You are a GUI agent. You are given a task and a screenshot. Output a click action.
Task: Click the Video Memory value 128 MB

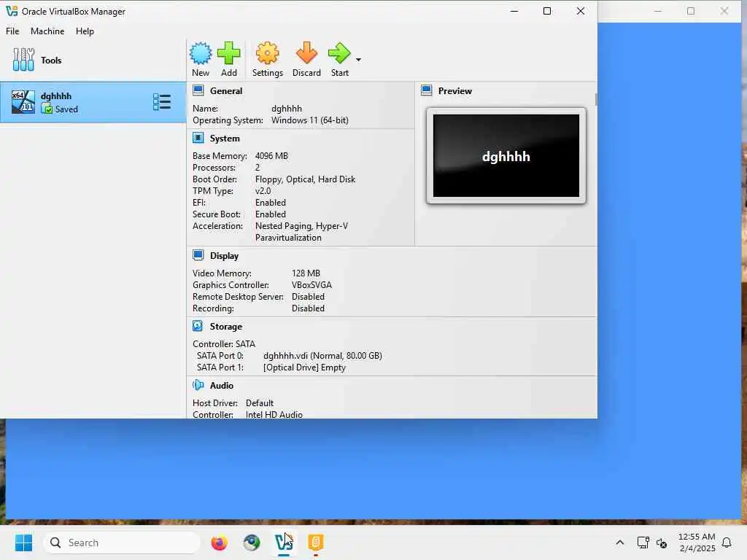[306, 273]
